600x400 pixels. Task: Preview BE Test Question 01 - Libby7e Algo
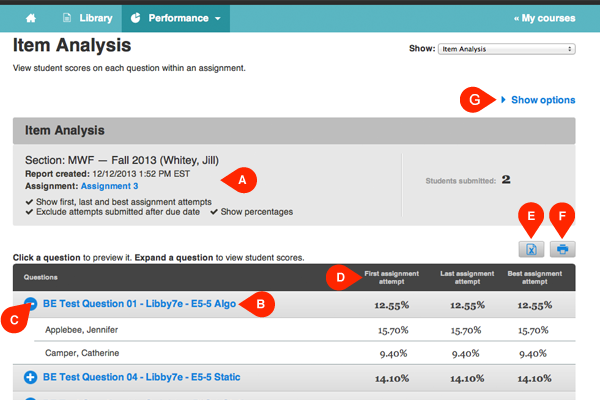pos(139,304)
